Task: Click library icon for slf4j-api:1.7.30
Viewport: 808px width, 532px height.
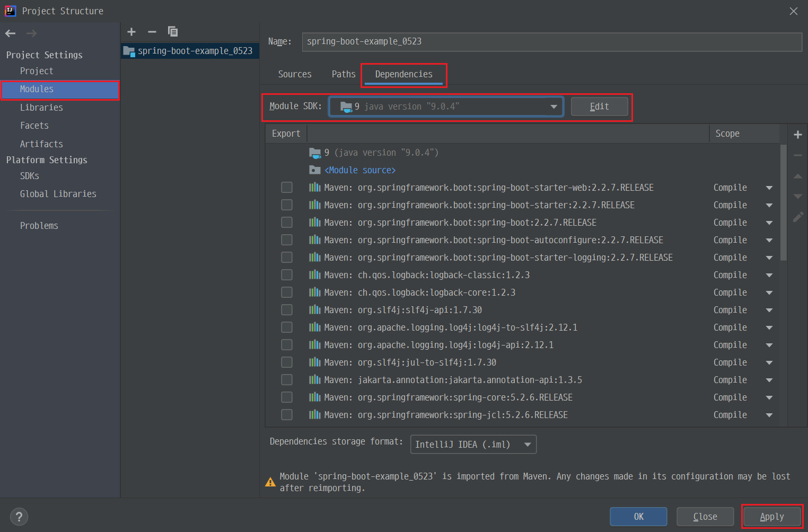Action: tap(315, 309)
